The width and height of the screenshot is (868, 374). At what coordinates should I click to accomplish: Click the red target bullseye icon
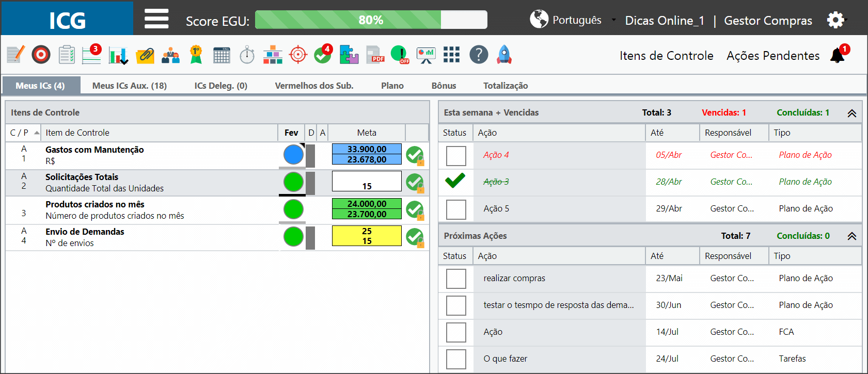click(41, 54)
